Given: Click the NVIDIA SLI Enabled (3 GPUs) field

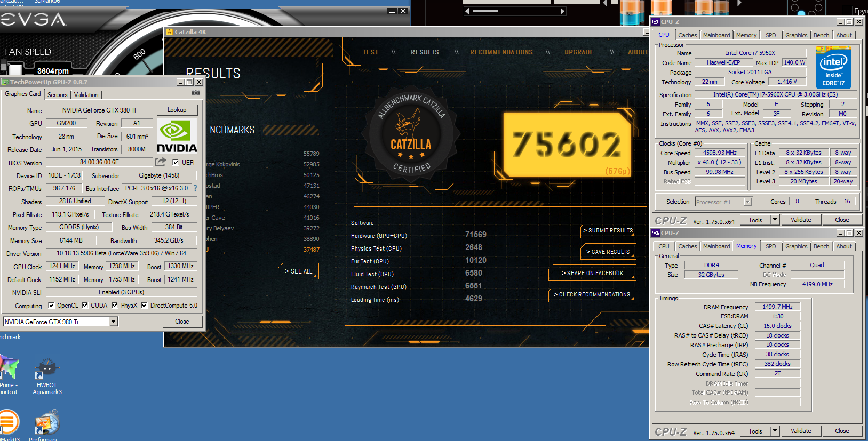Looking at the screenshot, I should 122,292.
